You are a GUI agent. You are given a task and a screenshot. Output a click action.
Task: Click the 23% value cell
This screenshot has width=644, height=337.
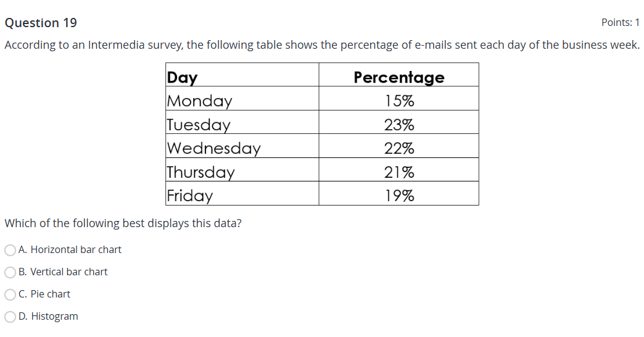coord(398,125)
